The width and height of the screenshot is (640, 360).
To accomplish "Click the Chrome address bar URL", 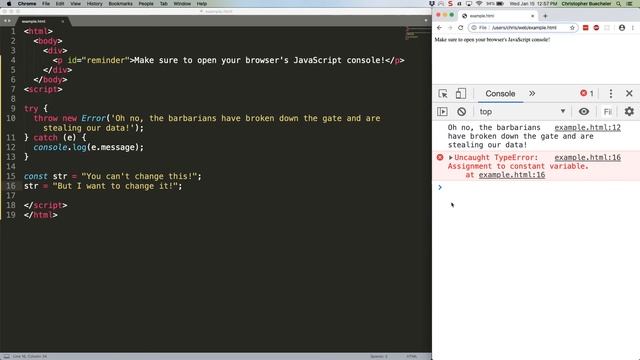I will (524, 28).
